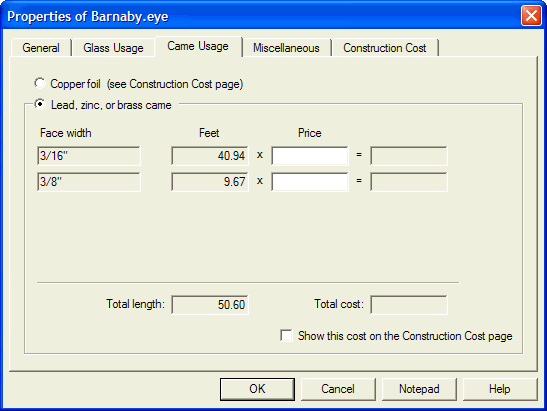
Task: Click the 40.94 feet value
Action: [x=210, y=156]
